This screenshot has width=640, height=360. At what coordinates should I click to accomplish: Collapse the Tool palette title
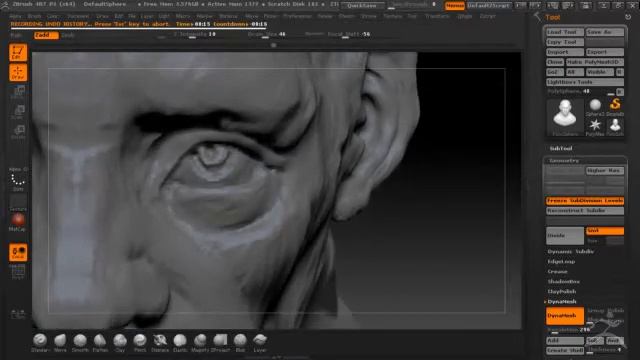pyautogui.click(x=553, y=17)
